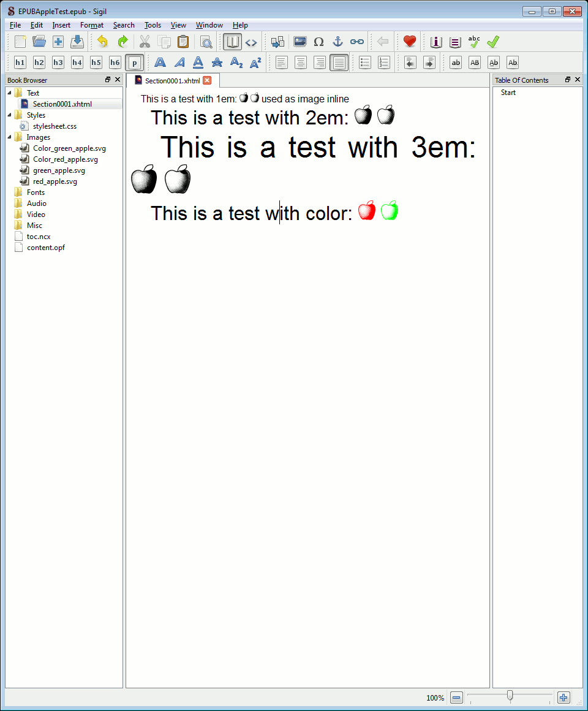The height and width of the screenshot is (711, 588).
Task: Insert an image file icon
Action: [300, 42]
